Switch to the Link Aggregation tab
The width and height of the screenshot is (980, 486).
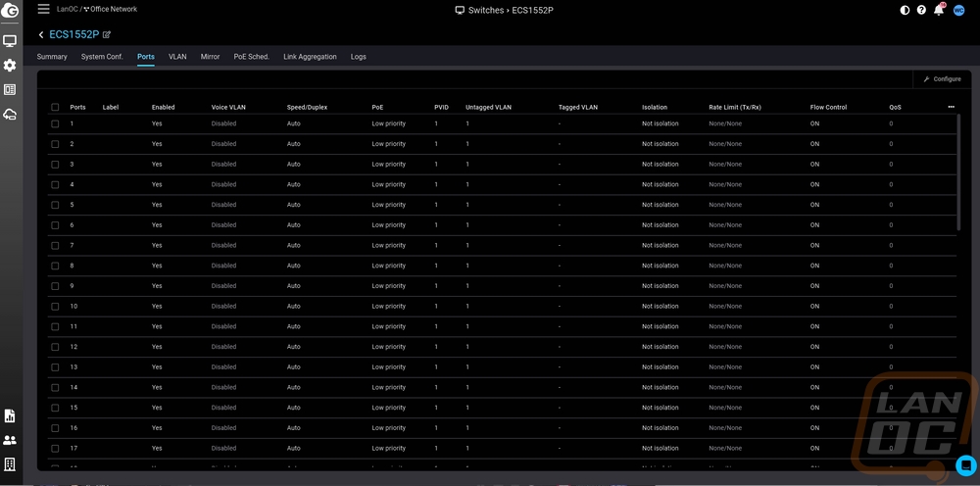[310, 57]
